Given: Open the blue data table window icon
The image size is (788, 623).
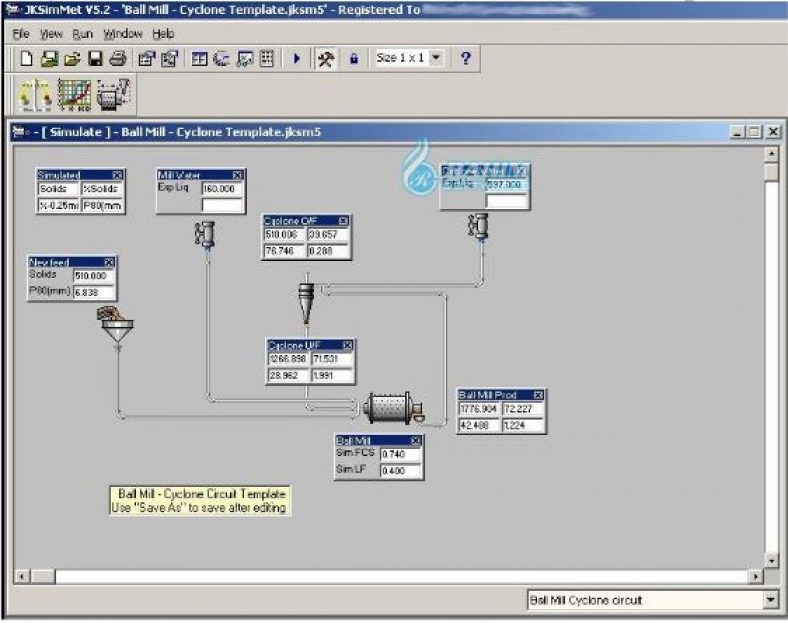Looking at the screenshot, I should pyautogui.click(x=199, y=59).
